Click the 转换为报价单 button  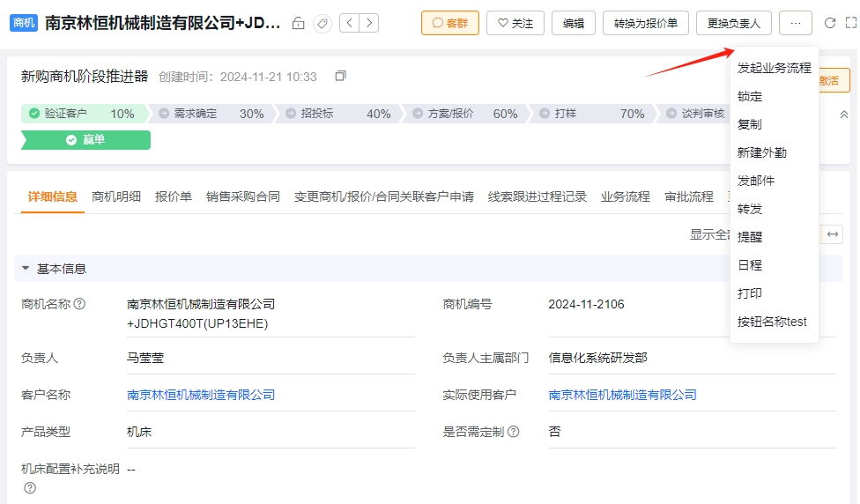pos(646,23)
